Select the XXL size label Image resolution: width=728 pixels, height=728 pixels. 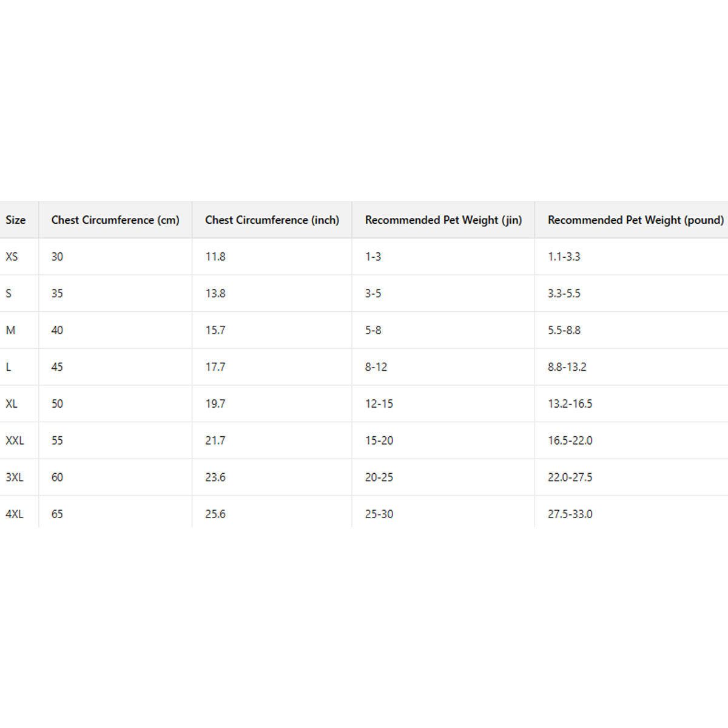[x=15, y=440]
